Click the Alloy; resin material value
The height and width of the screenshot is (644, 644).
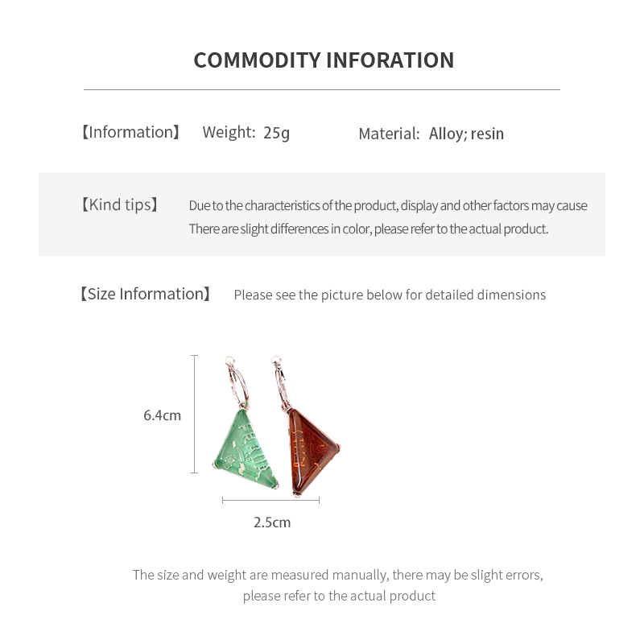point(466,134)
